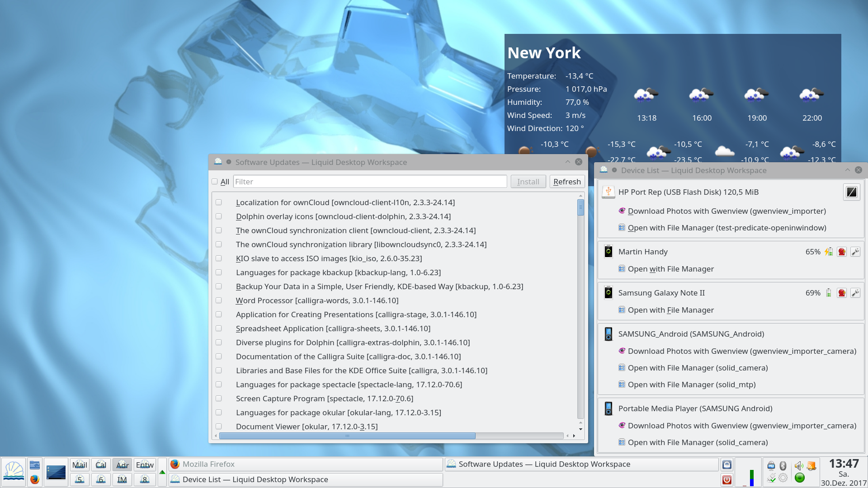Click the lock screen icon in the taskbar

tap(727, 465)
